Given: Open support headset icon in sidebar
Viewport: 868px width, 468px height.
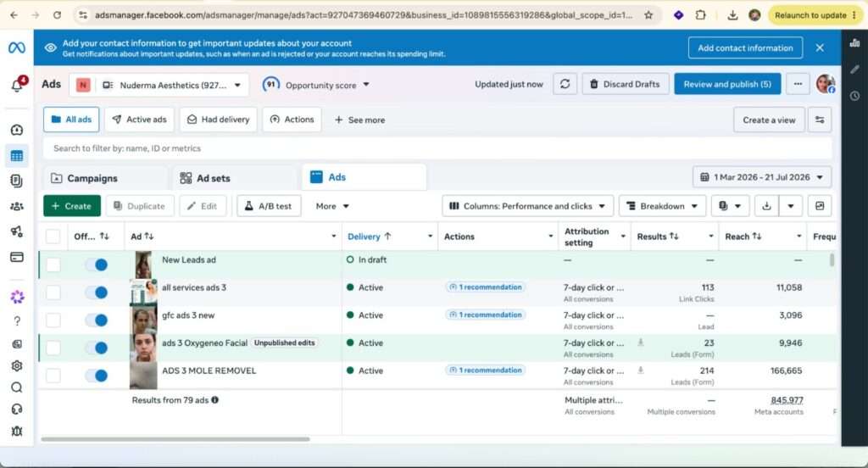Looking at the screenshot, I should [17, 409].
